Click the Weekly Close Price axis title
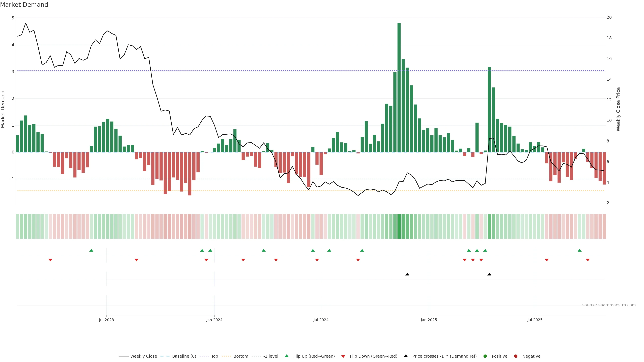Screen dimensions: 644x362 (x=618, y=109)
